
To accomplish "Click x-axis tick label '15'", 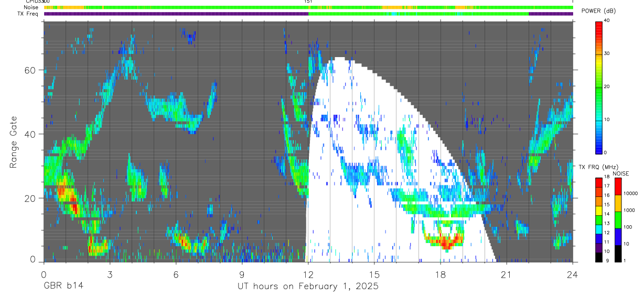I will [x=374, y=274].
